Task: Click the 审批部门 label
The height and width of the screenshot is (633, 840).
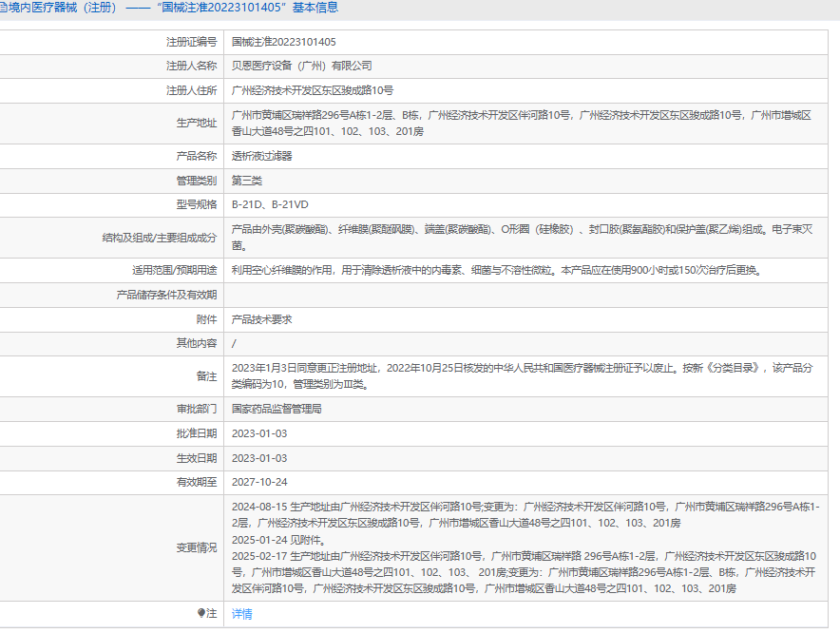Action: pos(197,409)
